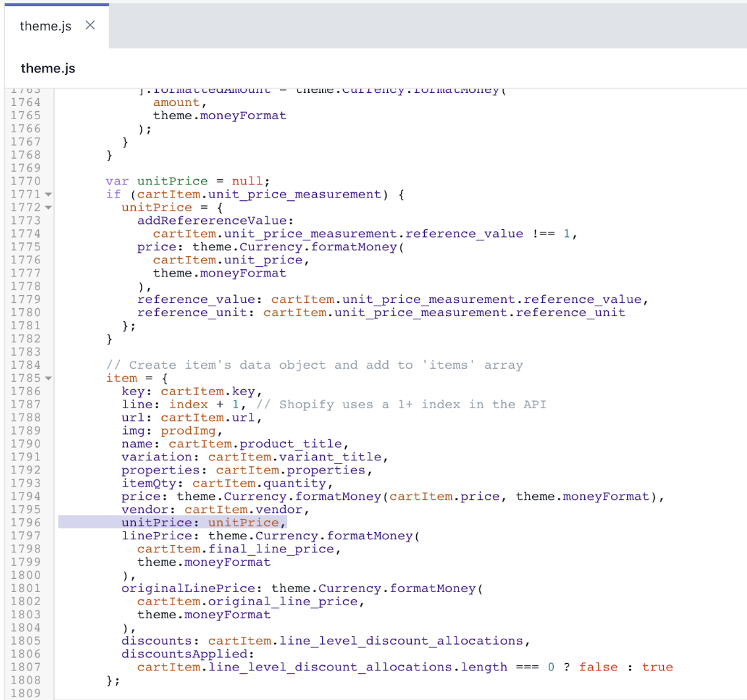The width and height of the screenshot is (747, 700).
Task: Click the theme.js filename heading
Action: [x=47, y=68]
